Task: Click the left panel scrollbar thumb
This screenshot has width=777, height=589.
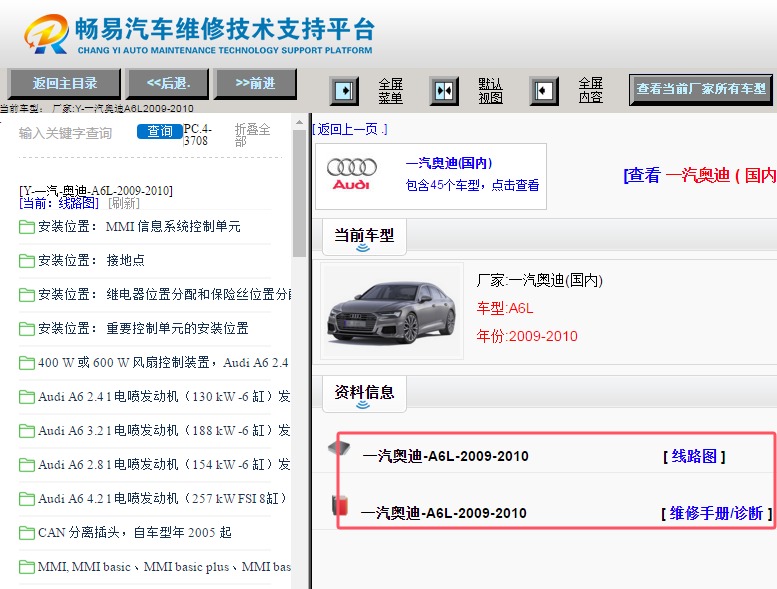Action: 299,193
